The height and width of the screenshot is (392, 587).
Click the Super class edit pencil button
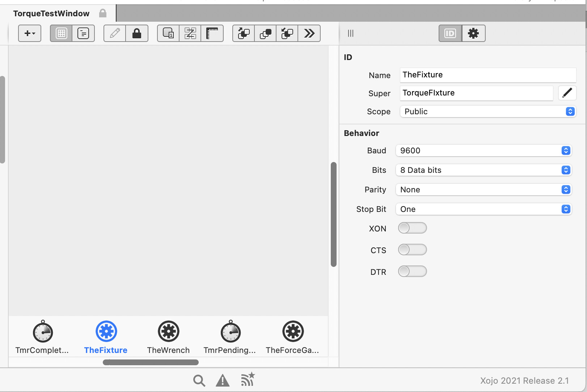tap(567, 93)
